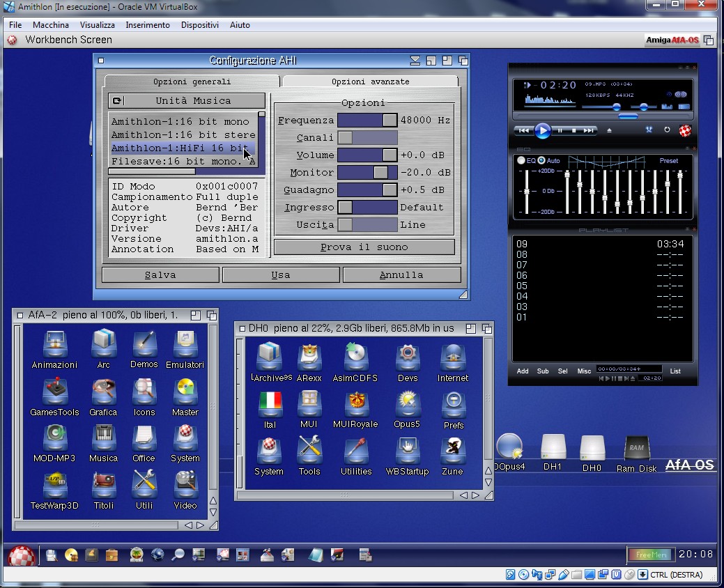The image size is (724, 588).
Task: Open the GamesTools joystick icon
Action: coord(54,392)
